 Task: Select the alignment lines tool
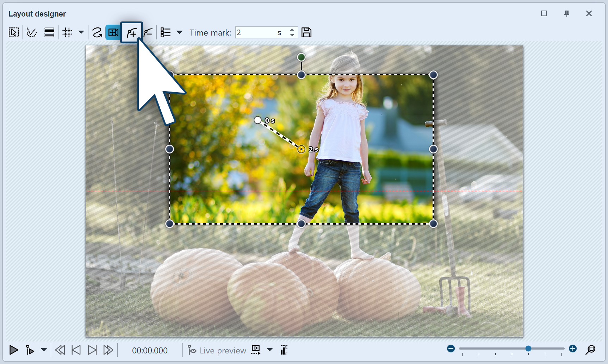(x=49, y=32)
